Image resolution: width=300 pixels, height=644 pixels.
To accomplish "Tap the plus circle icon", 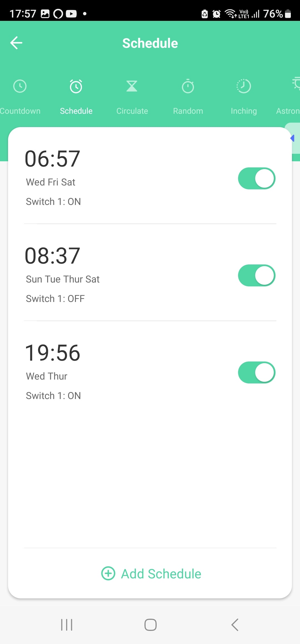I will (108, 573).
